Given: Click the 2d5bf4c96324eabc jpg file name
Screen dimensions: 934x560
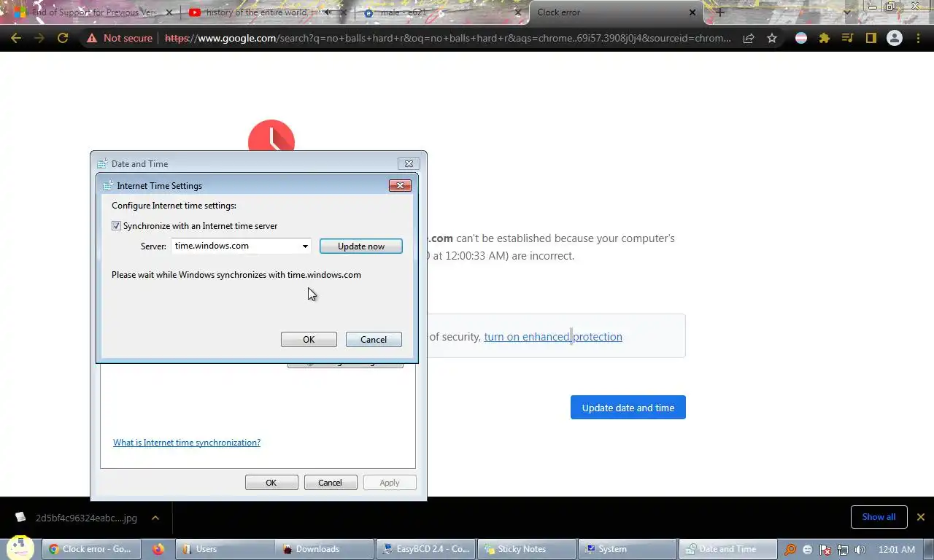Looking at the screenshot, I should pos(86,518).
